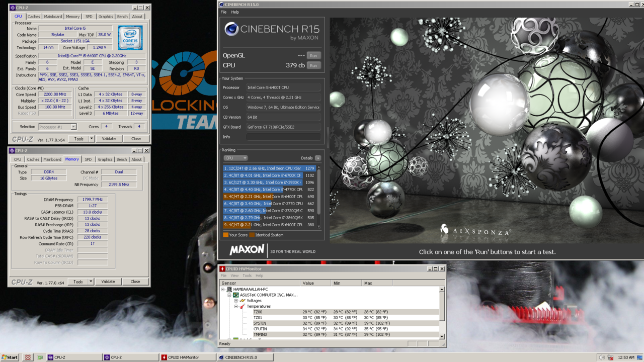
Task: Collapse the Temperatures tree node
Action: (x=236, y=306)
